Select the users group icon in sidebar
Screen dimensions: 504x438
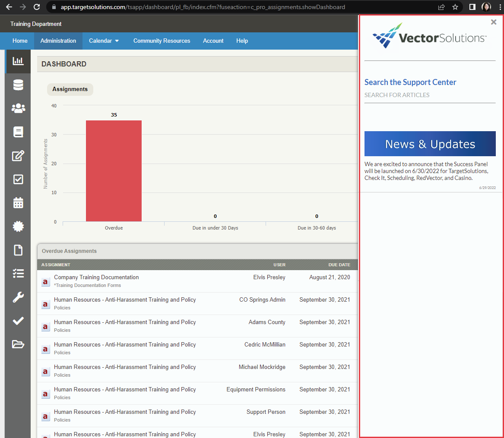click(x=18, y=108)
